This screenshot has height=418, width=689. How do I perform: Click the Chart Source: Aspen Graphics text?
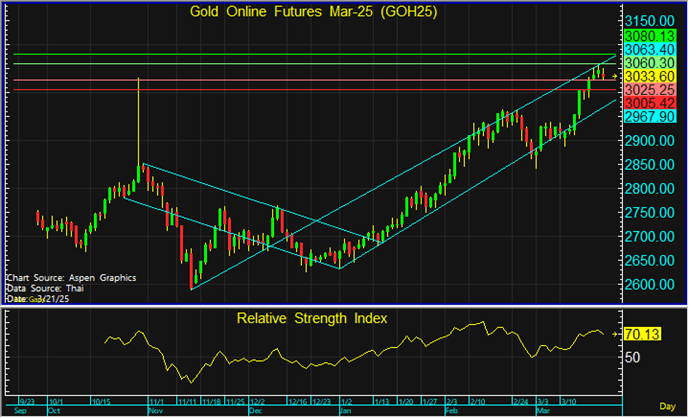point(70,277)
